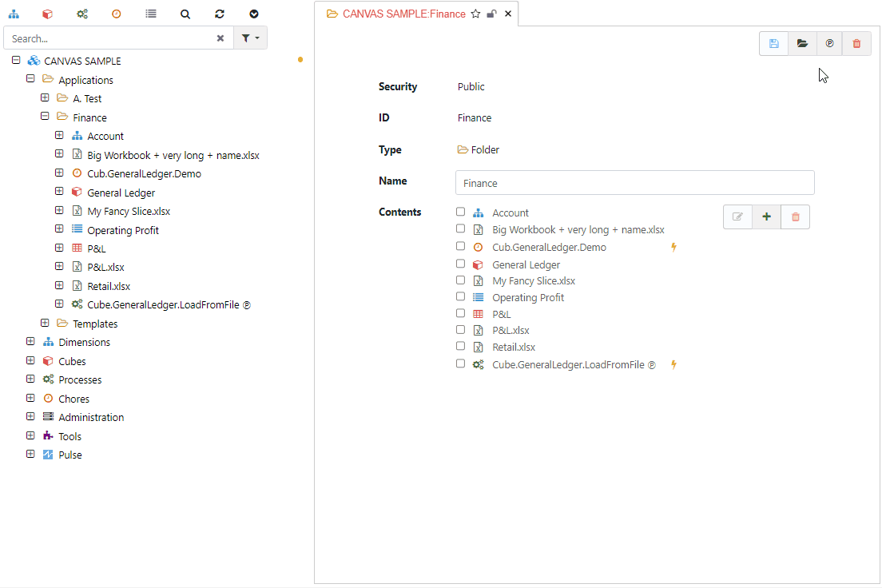Click the red trash button at top right
The image size is (882, 588).
tap(856, 44)
